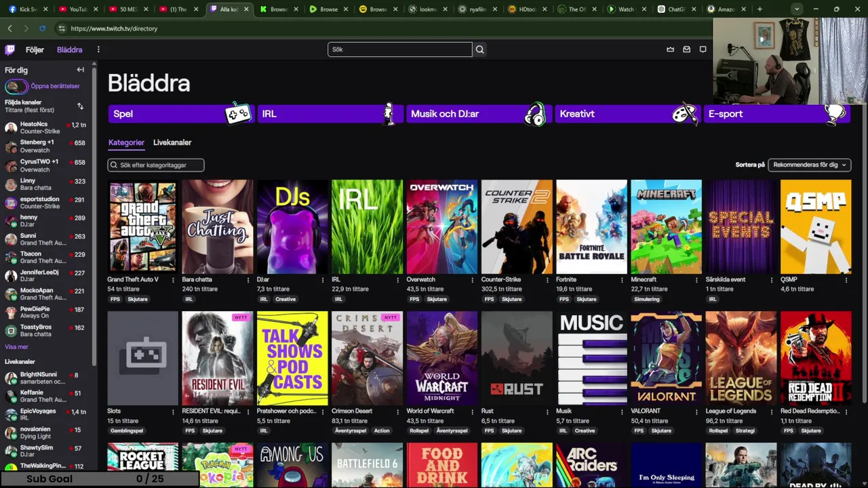Image resolution: width=868 pixels, height=488 pixels.
Task: Open the Fortnite Battle Royale thumbnail
Action: click(591, 227)
